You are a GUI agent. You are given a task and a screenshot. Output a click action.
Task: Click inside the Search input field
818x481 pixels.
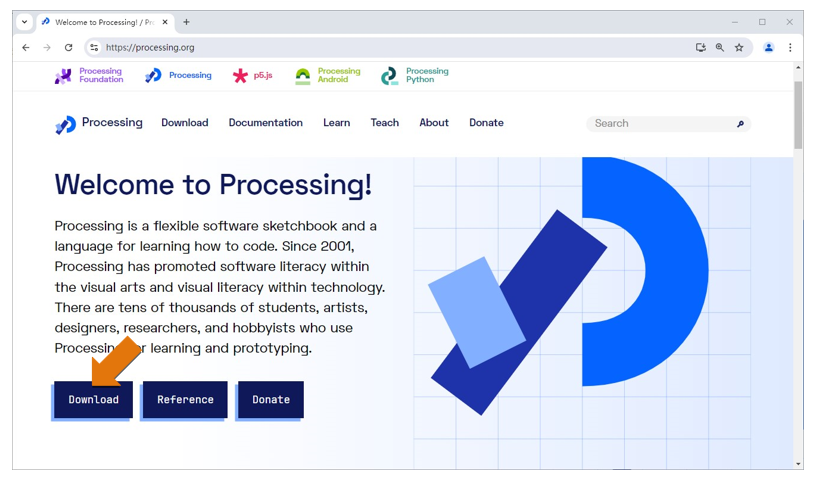663,124
